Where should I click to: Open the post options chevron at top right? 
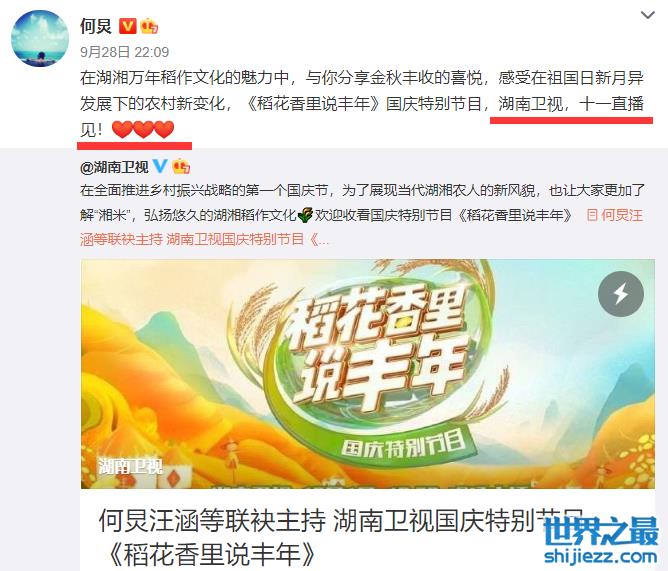(648, 15)
